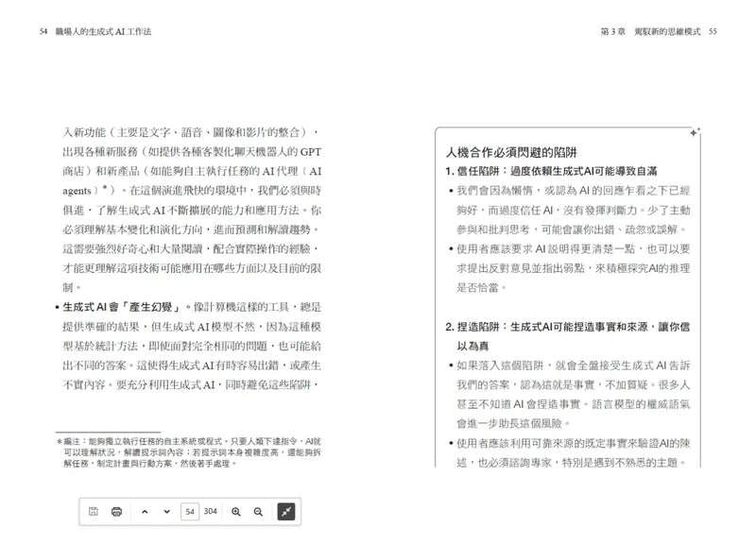Click the total page count 304
Viewport: 756px width, 544px height.
pyautogui.click(x=209, y=512)
